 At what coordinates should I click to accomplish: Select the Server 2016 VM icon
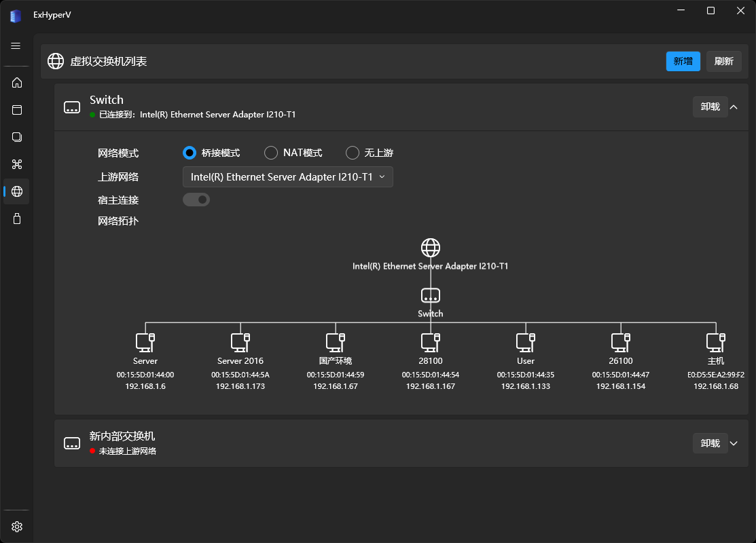click(240, 341)
